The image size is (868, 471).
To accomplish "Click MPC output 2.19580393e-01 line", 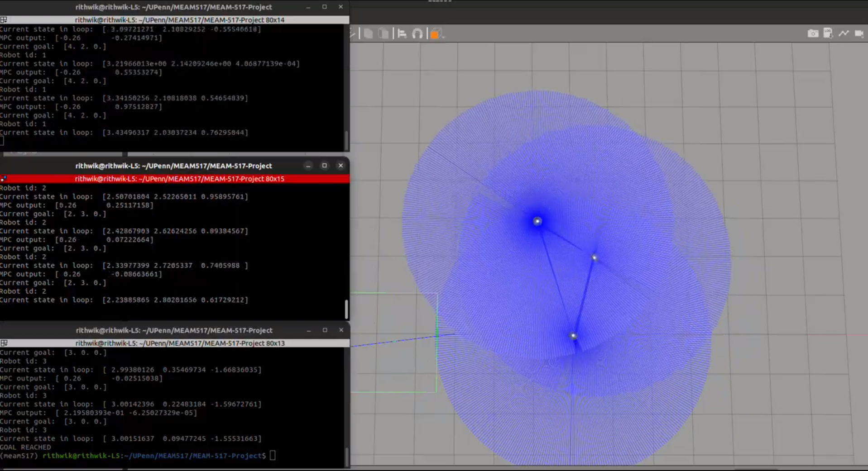I will 99,413.
